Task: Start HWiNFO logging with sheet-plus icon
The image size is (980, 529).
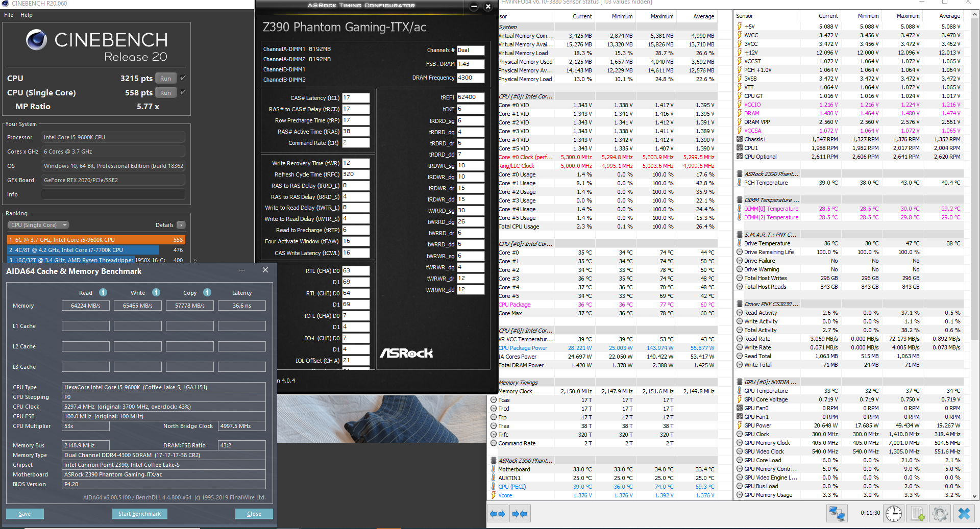Action: coord(917,513)
